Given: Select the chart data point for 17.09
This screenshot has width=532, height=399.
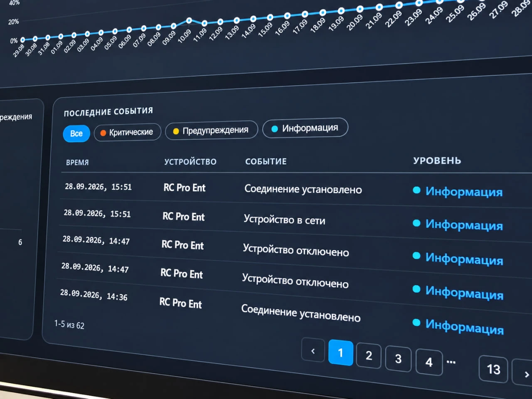Looking at the screenshot, I should coord(305,14).
